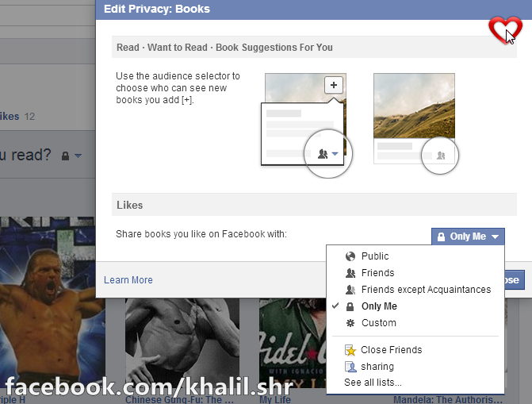
Task: Click See all lists... entry
Action: 373,383
